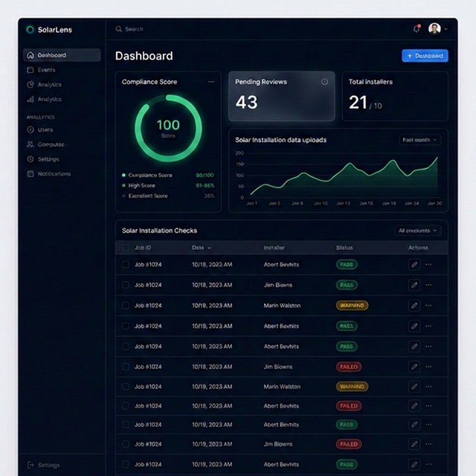Open Notifications in the sidebar

coord(54,174)
